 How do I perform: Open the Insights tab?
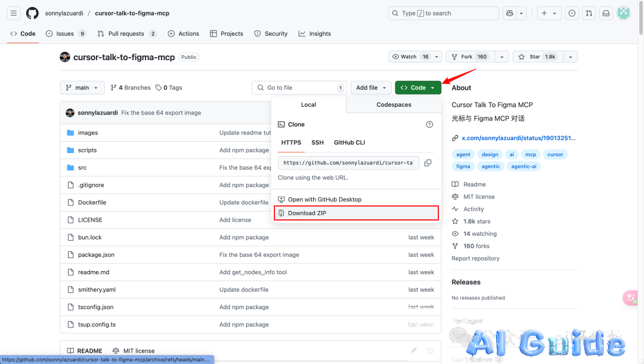tap(315, 33)
